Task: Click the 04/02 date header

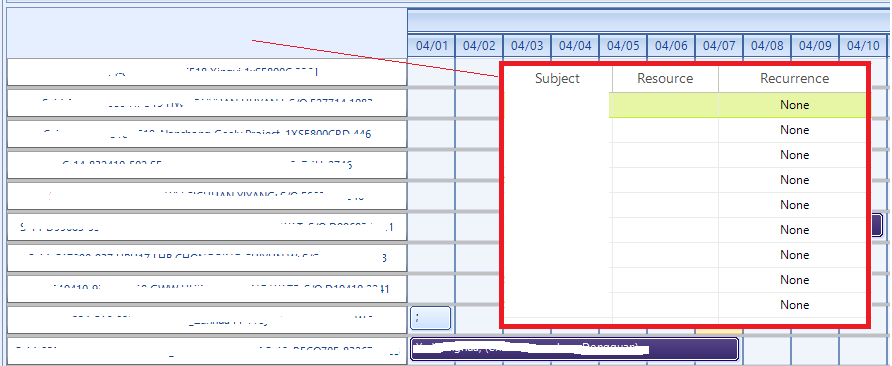Action: tap(479, 46)
